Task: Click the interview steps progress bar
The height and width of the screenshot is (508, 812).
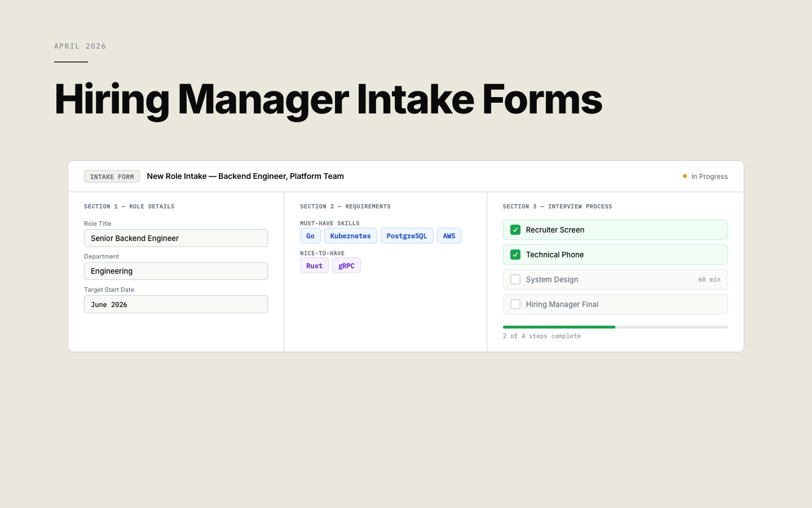Action: click(x=615, y=327)
